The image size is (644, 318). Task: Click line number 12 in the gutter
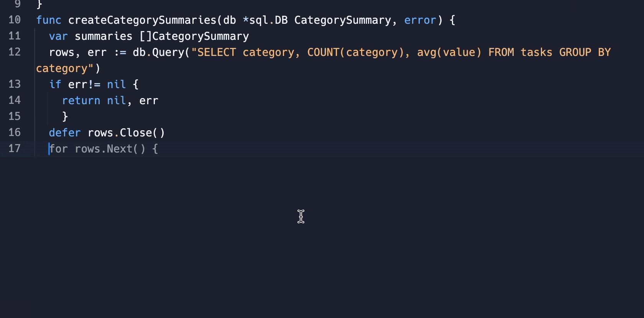[x=15, y=52]
